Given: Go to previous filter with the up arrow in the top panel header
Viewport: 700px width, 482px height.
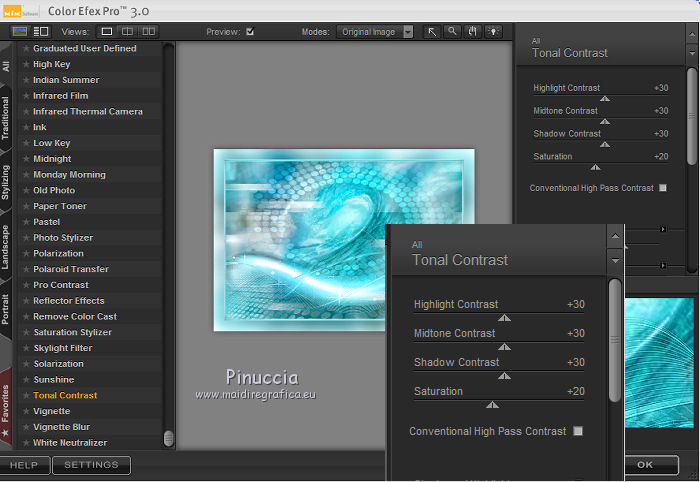Looking at the screenshot, I should (692, 34).
